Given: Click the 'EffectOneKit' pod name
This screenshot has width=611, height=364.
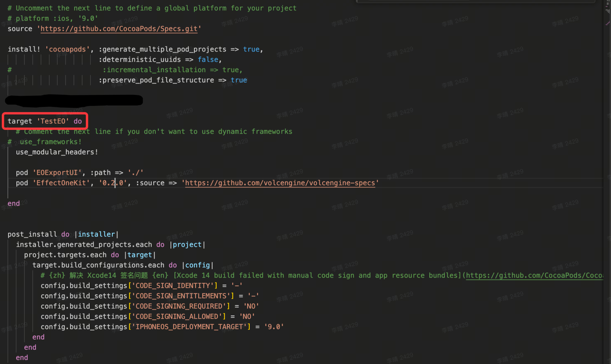Looking at the screenshot, I should (61, 183).
